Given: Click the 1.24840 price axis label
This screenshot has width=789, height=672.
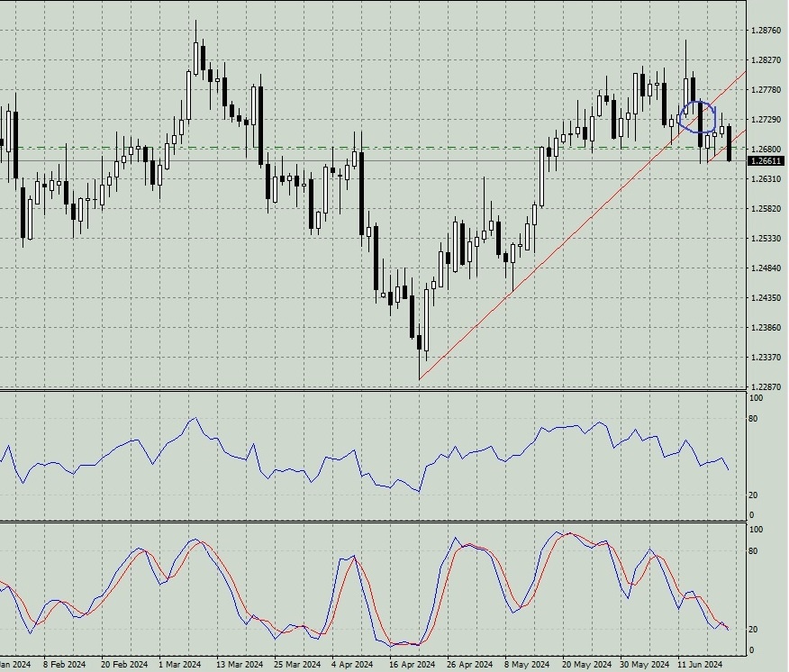Looking at the screenshot, I should click(x=766, y=268).
